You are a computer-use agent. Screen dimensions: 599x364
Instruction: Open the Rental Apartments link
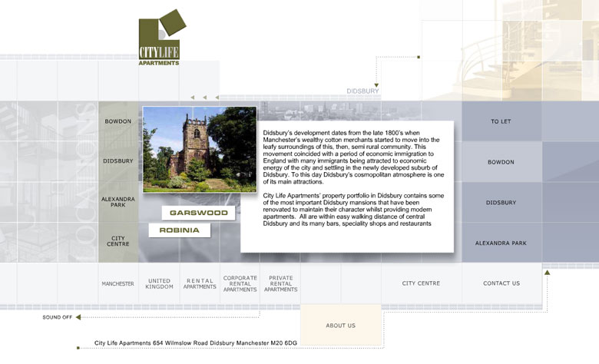[x=200, y=284]
